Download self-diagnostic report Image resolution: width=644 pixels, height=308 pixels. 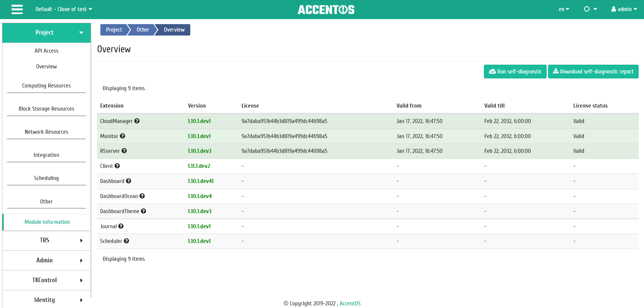pyautogui.click(x=593, y=72)
